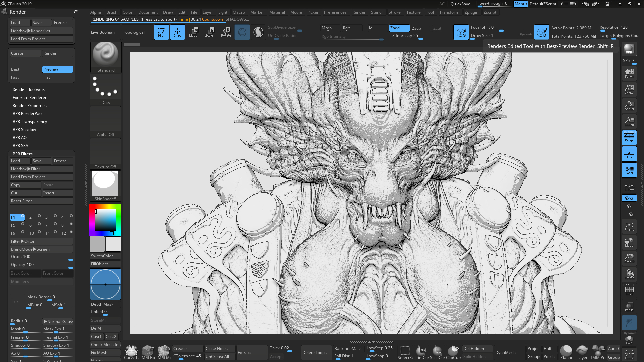644x362 pixels.
Task: Expand the BPR Shadow section
Action: 24,130
